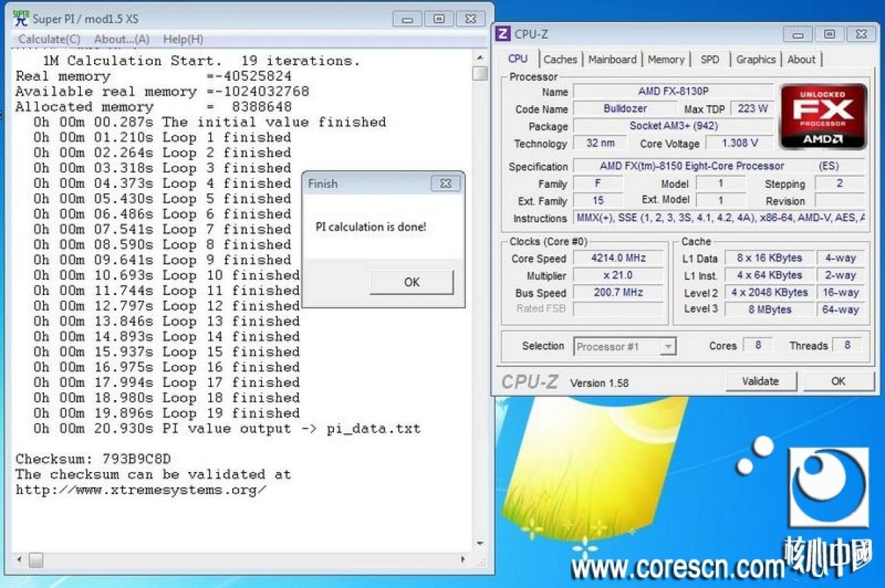Click the initial value finished line

click(209, 122)
